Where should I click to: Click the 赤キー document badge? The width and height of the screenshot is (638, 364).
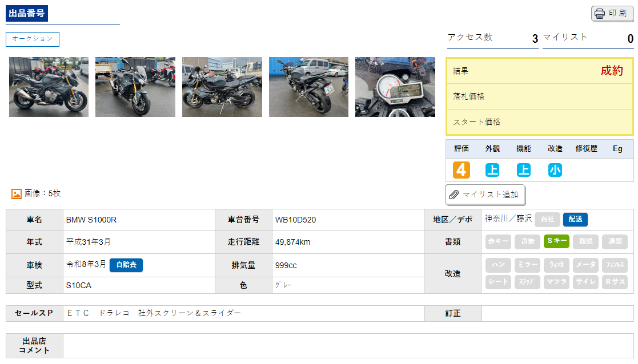coord(499,241)
